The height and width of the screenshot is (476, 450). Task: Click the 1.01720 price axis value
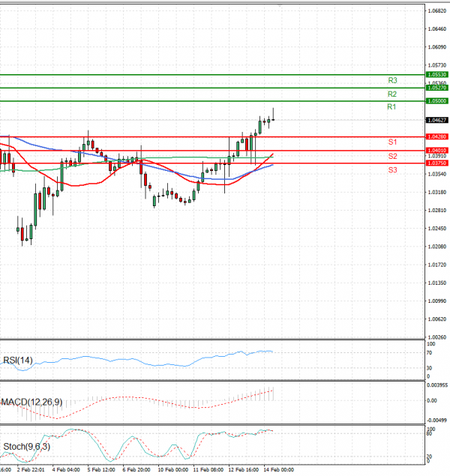(x=437, y=265)
